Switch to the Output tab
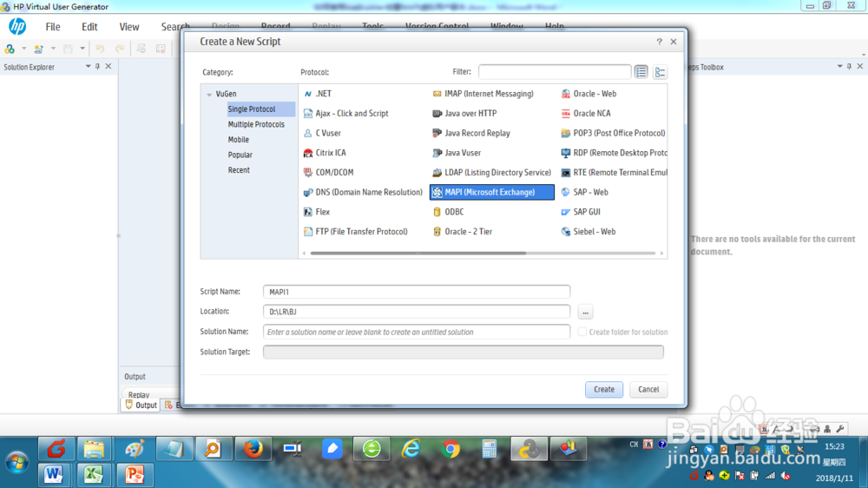 [141, 406]
